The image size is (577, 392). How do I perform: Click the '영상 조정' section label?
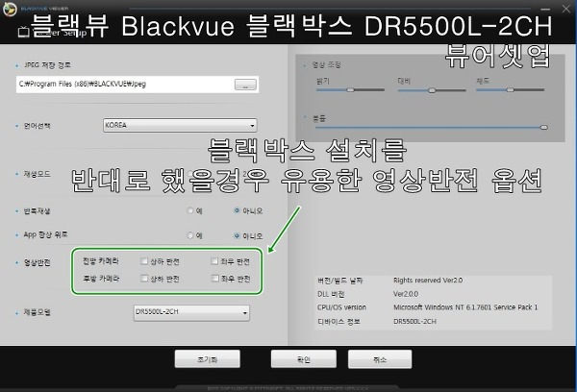pyautogui.click(x=326, y=64)
